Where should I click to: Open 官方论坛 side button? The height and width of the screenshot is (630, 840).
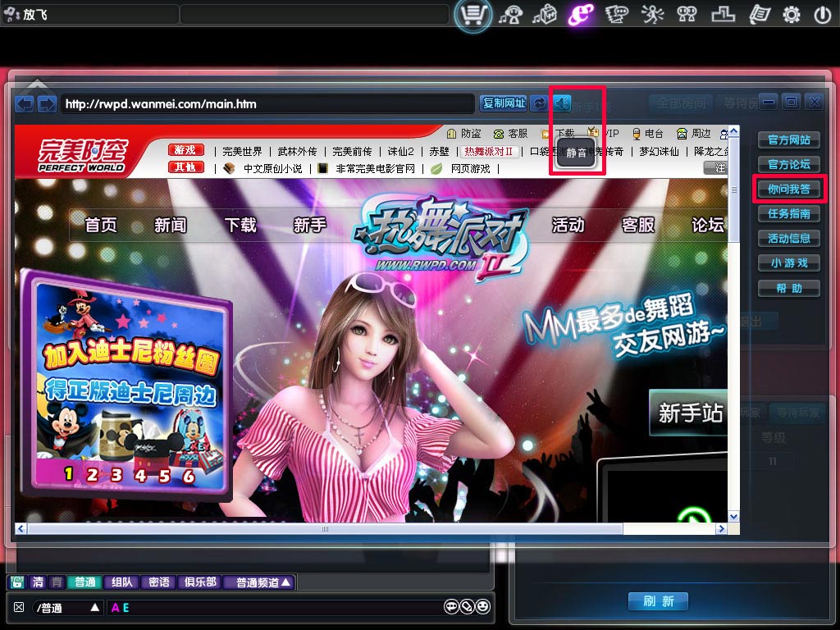[788, 164]
